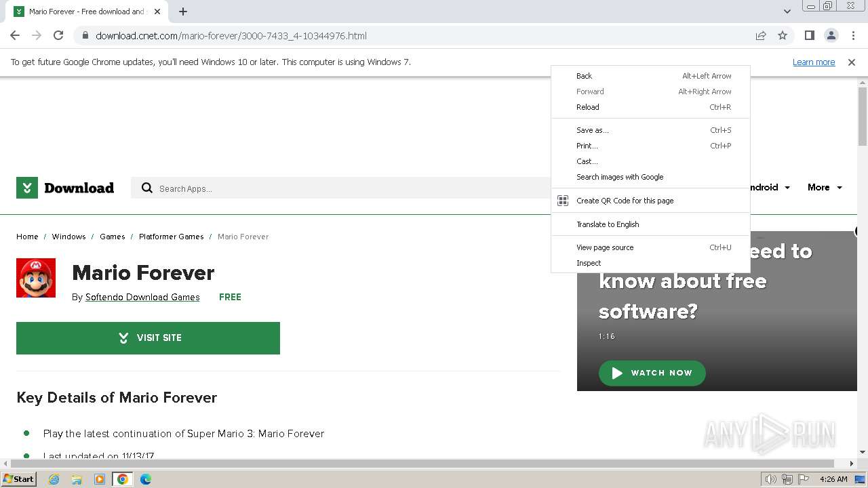Image resolution: width=868 pixels, height=488 pixels.
Task: Click the browser forward arrow button
Action: [x=37, y=35]
